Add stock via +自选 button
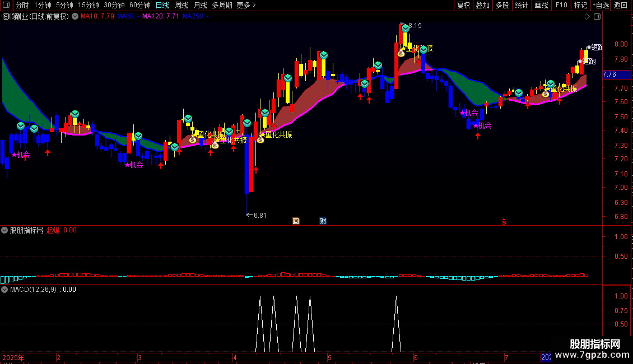This screenshot has height=364, width=633. tap(601, 5)
